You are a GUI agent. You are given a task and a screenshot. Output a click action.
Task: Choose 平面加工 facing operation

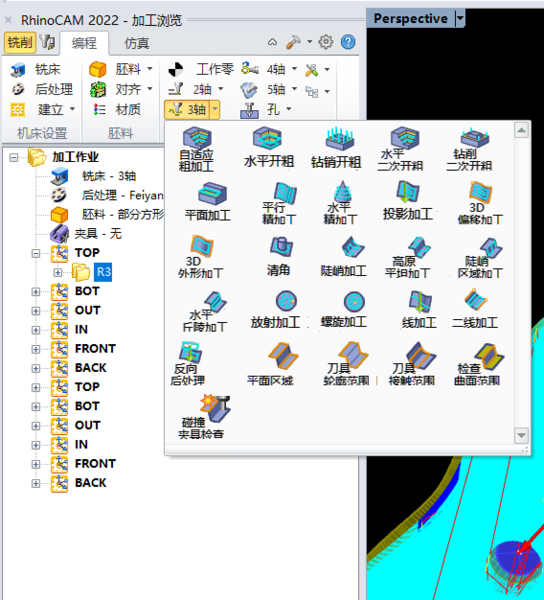pyautogui.click(x=208, y=202)
